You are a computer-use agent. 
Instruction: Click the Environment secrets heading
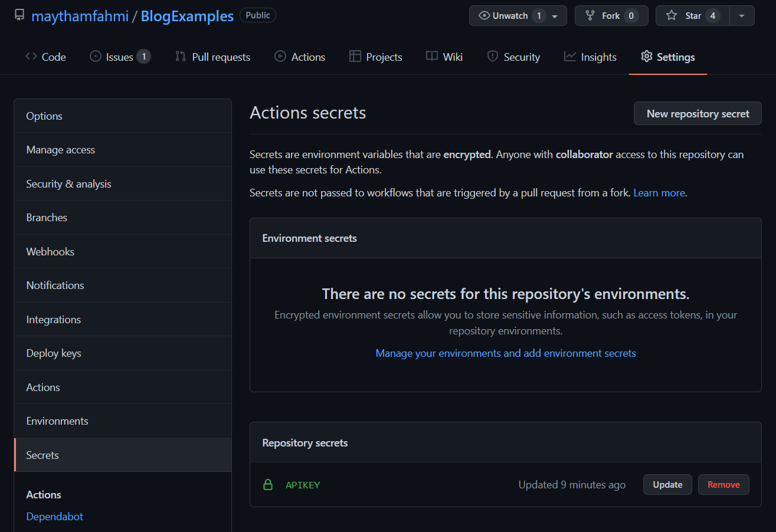point(309,238)
